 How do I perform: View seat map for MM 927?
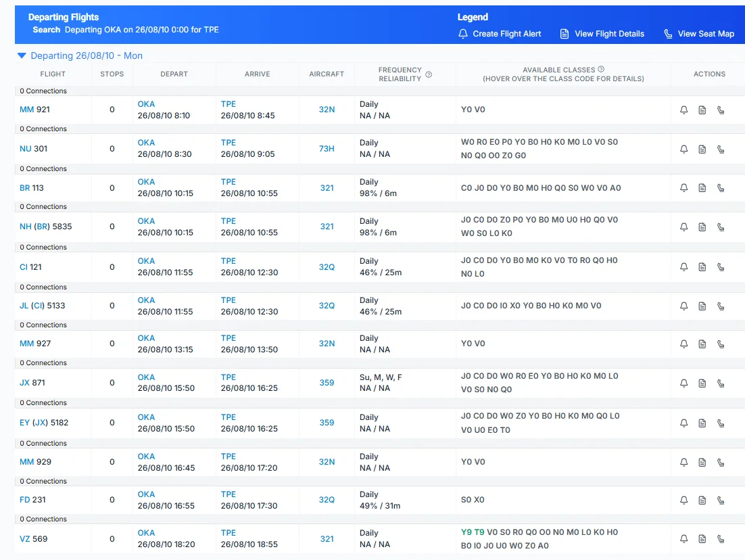(x=721, y=344)
